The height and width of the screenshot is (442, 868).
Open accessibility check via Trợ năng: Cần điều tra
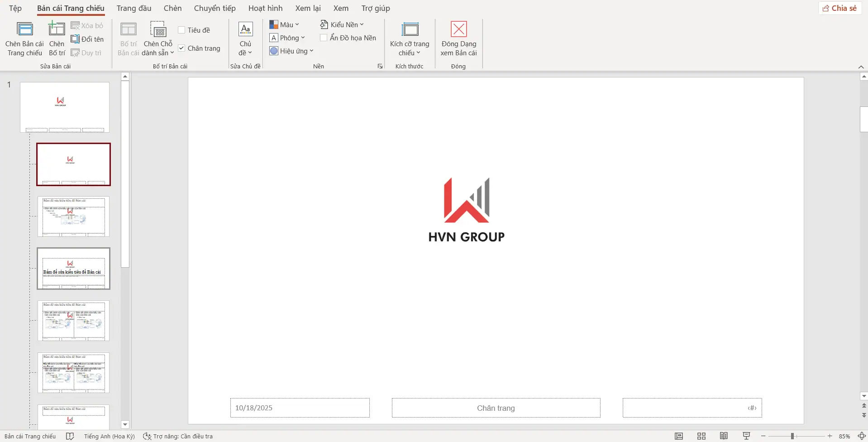(178, 436)
